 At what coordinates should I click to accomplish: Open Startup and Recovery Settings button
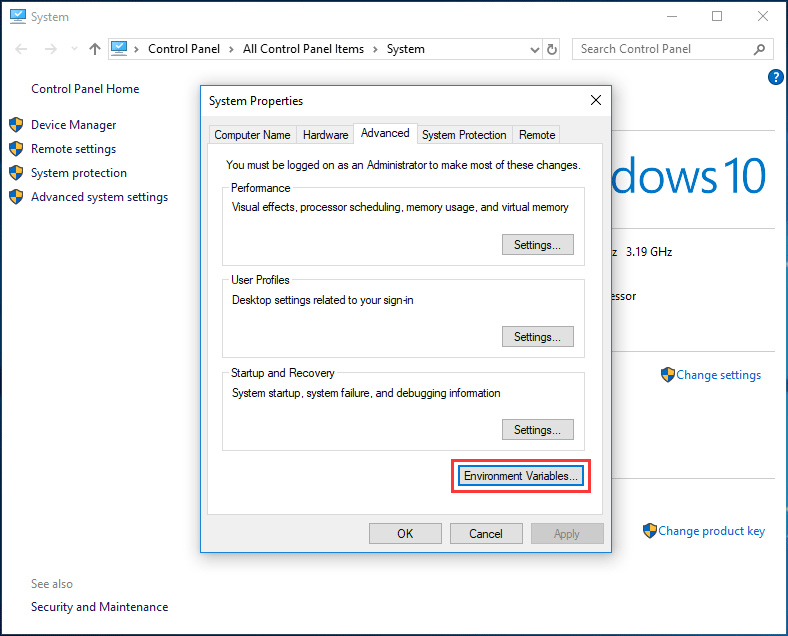point(538,430)
